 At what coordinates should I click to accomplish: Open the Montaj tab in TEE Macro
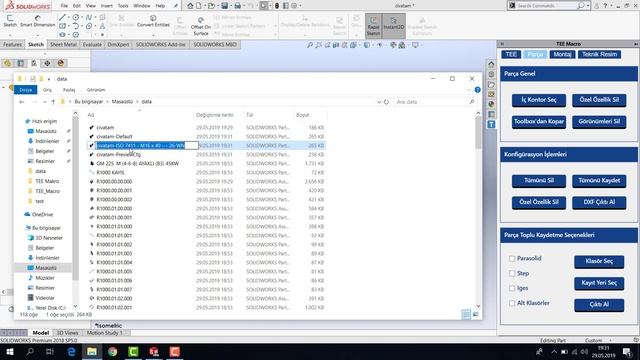click(x=562, y=54)
